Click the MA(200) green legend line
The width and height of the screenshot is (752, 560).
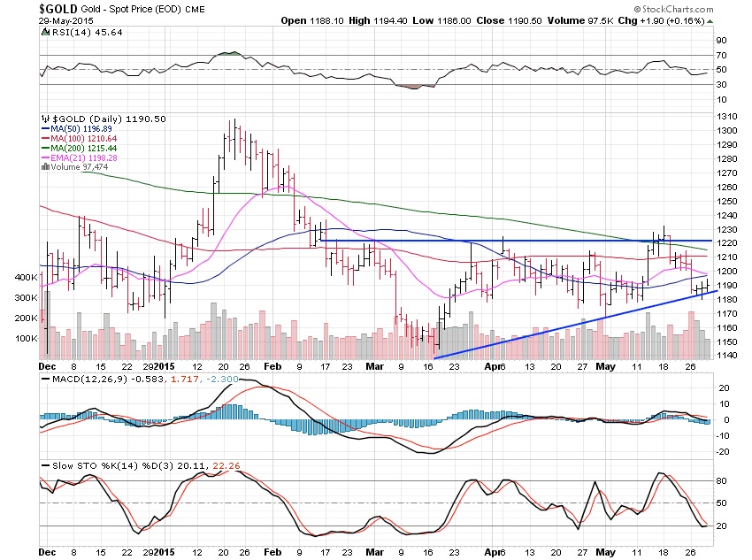pos(46,148)
